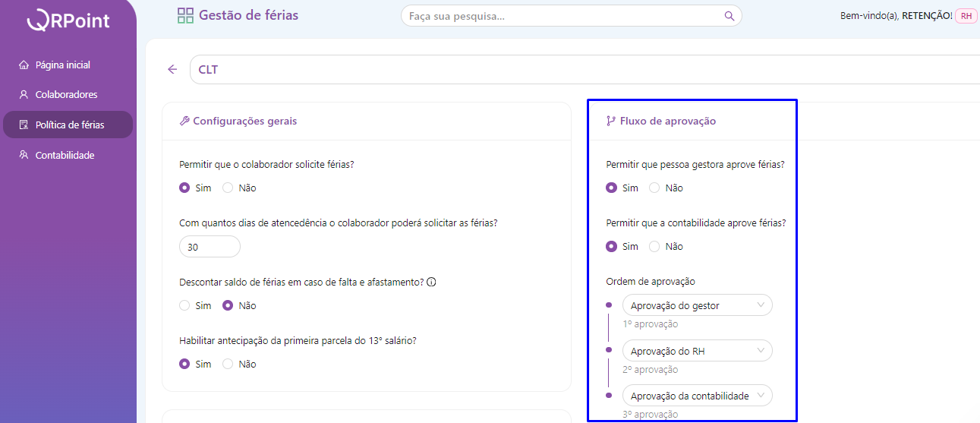The image size is (980, 423).
Task: Open Contabilidade in the sidebar
Action: pos(65,155)
